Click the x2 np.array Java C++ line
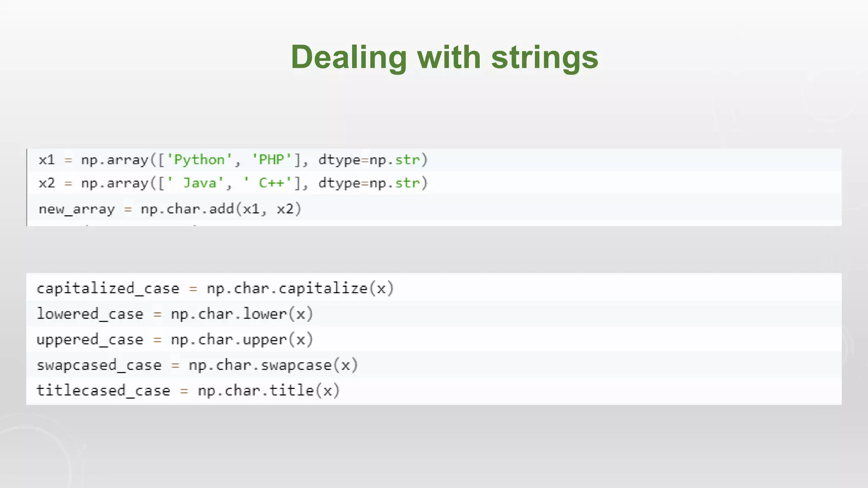 tap(233, 183)
